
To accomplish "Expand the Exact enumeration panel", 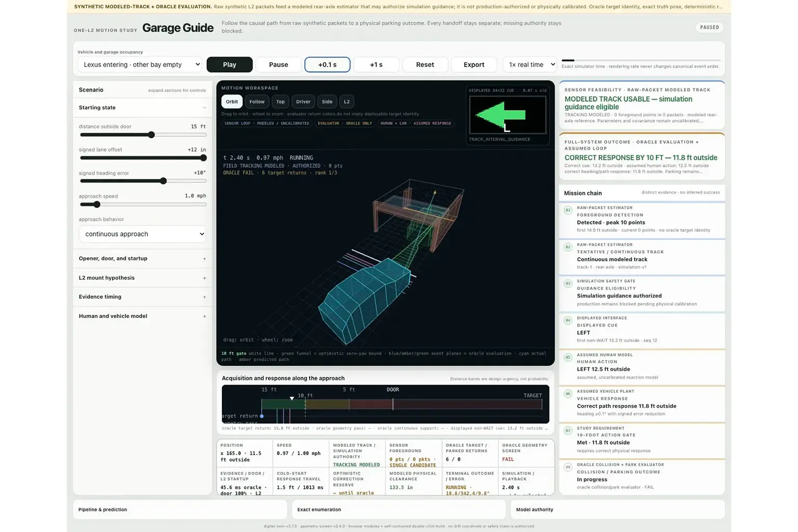I will 398,510.
